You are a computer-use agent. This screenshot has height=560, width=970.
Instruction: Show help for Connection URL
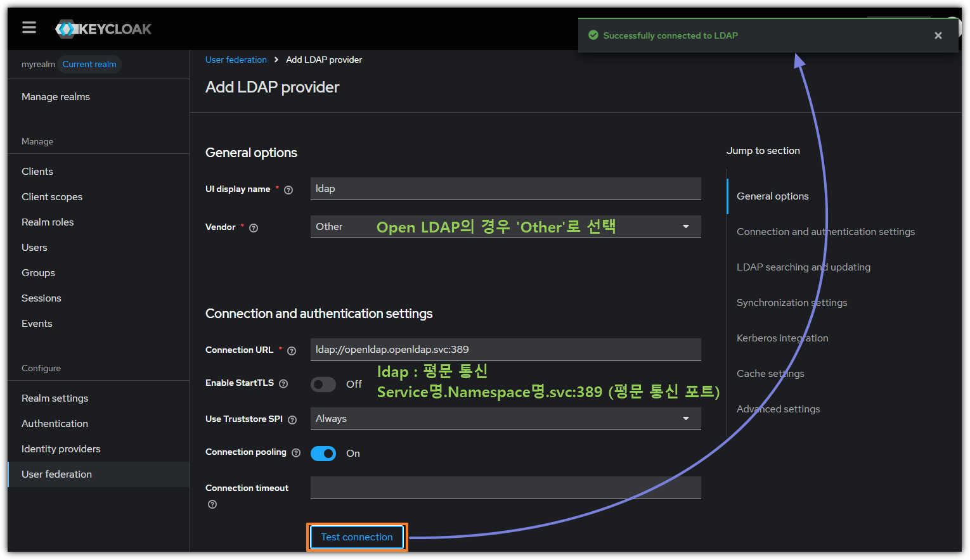click(x=292, y=351)
